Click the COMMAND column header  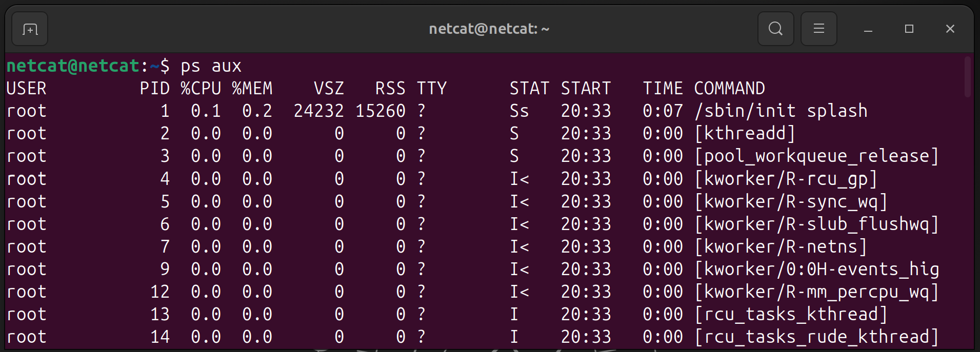[x=729, y=89]
